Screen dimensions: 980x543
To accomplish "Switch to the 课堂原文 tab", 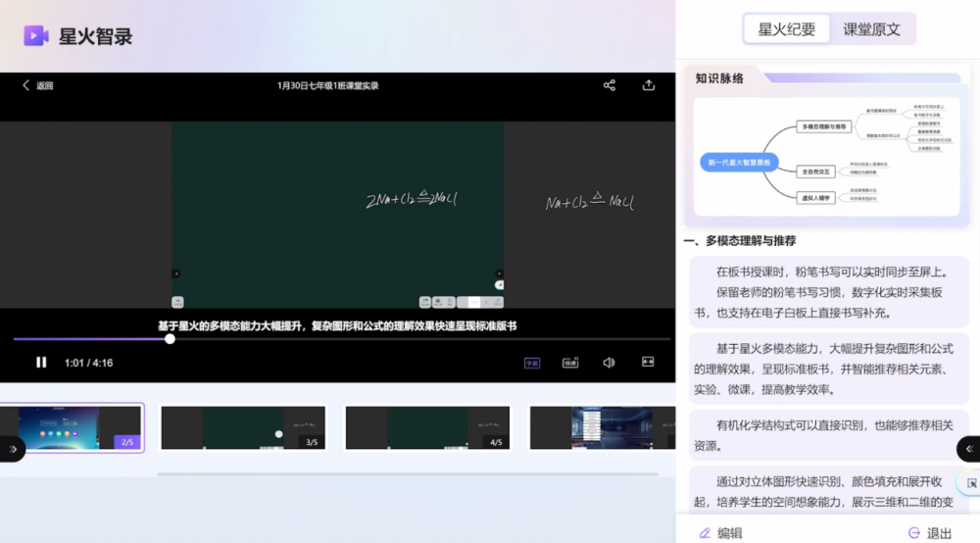I will (x=871, y=29).
